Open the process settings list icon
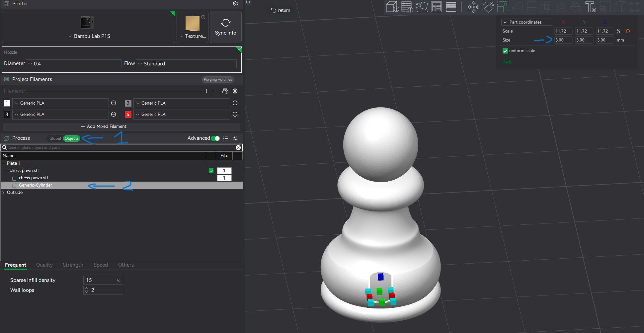 pyautogui.click(x=226, y=138)
